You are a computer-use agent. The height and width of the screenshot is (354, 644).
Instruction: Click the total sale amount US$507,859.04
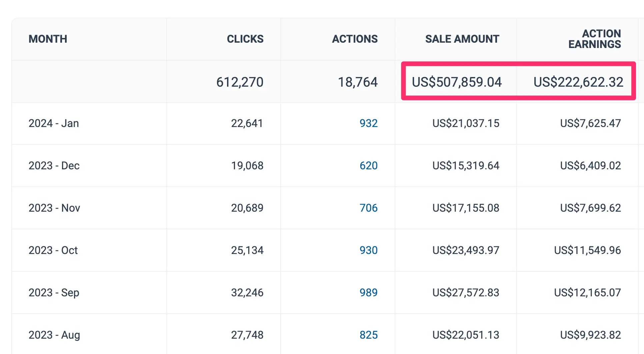[x=457, y=82]
